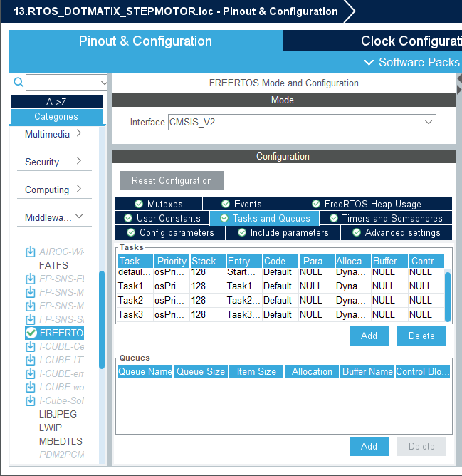Open the search dropdown combo box
Screen dimensions: 462x476
click(x=66, y=83)
